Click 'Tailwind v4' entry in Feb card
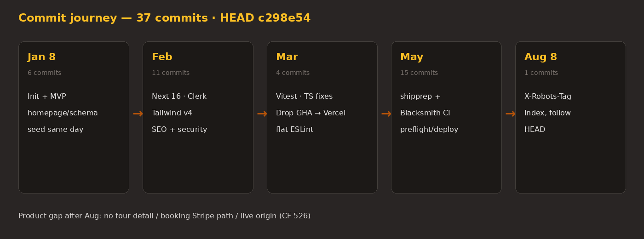Viewport: 644px width, 239px height. coord(172,113)
